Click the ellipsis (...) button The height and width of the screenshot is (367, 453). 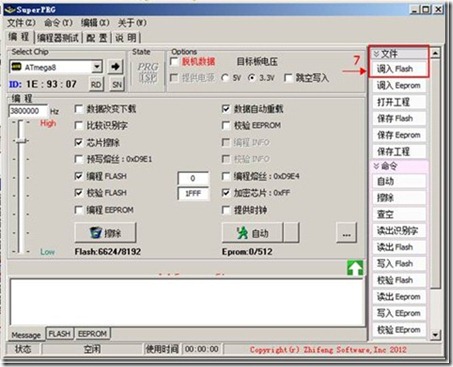346,233
